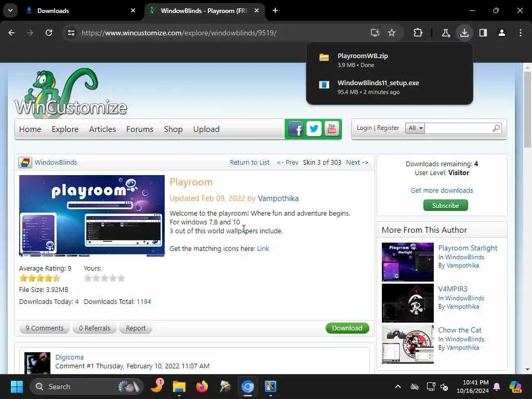Open the Extensions puzzle icon
This screenshot has width=532, height=399.
(x=418, y=33)
